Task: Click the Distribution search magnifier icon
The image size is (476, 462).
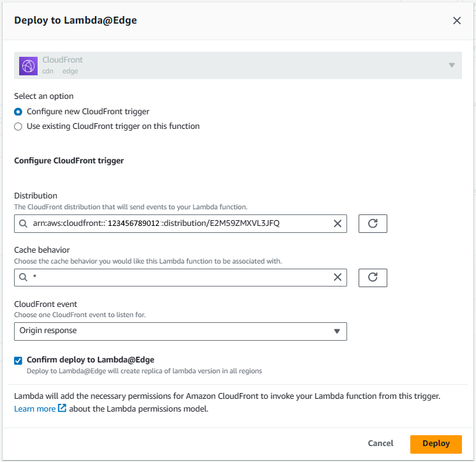Action: coord(23,224)
